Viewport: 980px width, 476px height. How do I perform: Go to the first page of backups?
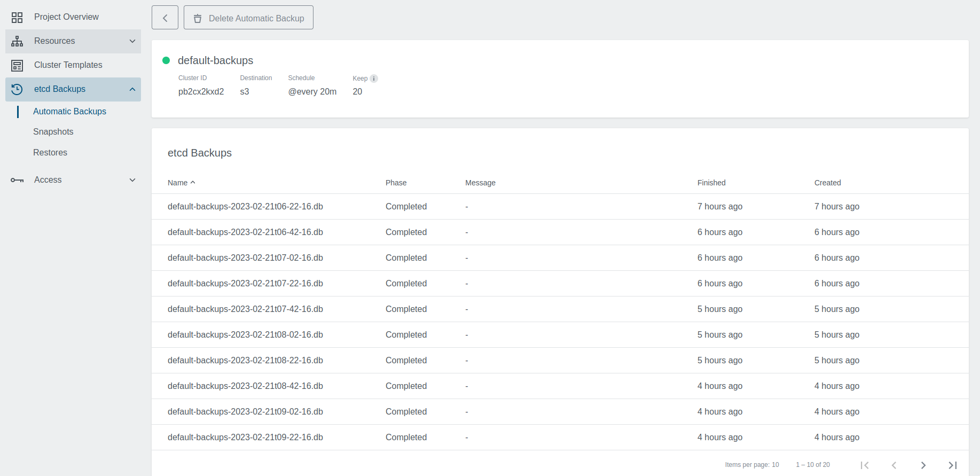pos(865,465)
